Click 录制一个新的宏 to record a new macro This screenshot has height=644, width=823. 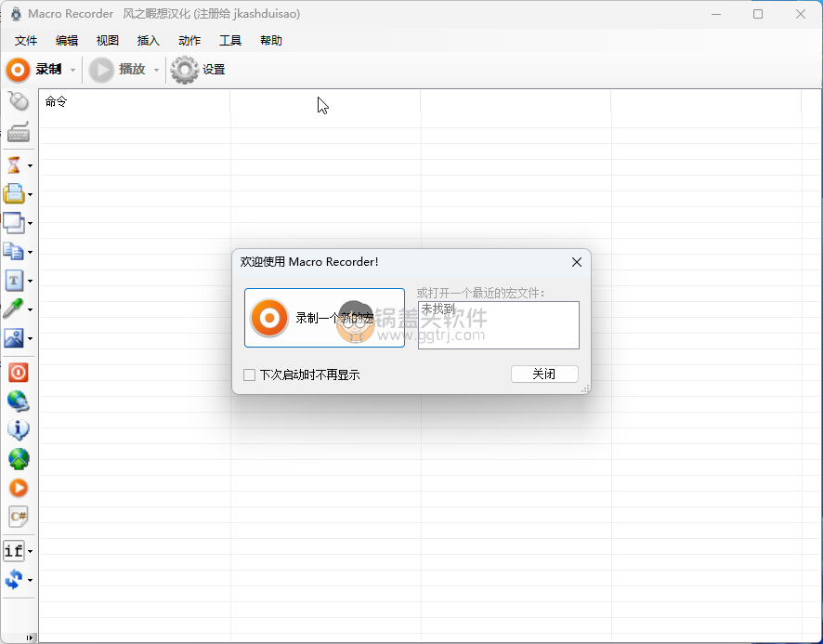[x=324, y=318]
